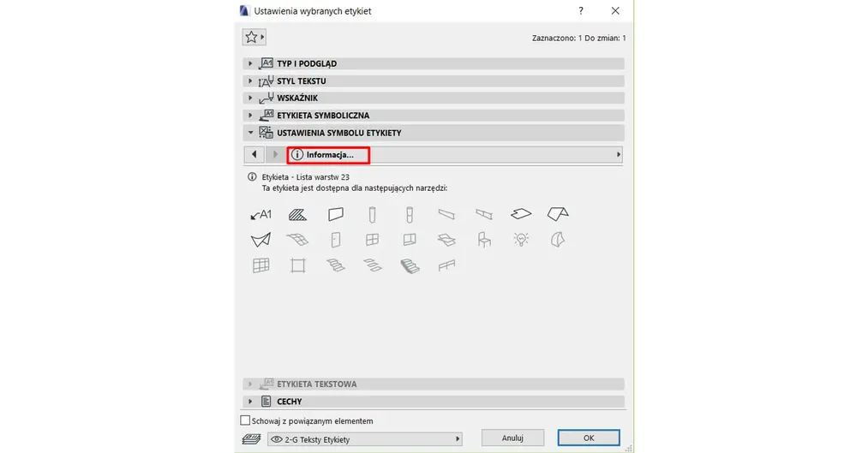Click the label tool icon with A1
The image size is (868, 453).
point(260,215)
